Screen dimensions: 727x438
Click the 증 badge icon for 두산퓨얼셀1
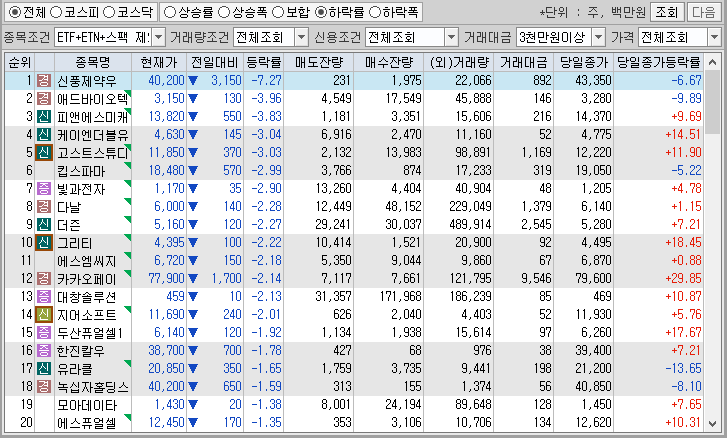click(44, 333)
